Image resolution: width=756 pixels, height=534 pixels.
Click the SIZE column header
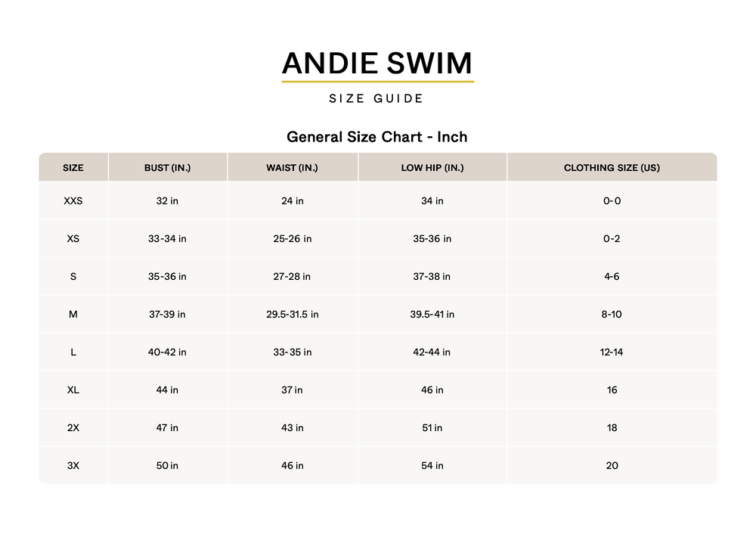(73, 167)
